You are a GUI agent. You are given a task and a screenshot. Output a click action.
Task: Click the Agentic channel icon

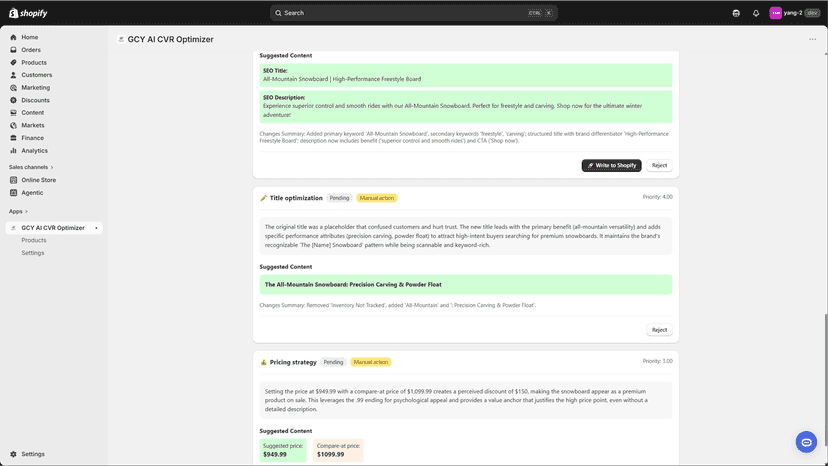tap(13, 192)
